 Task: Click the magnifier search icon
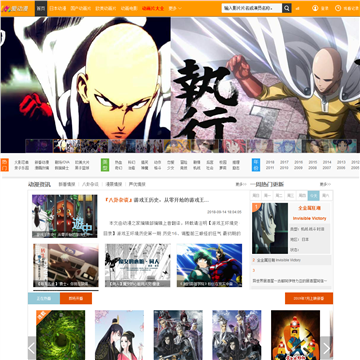287,8
